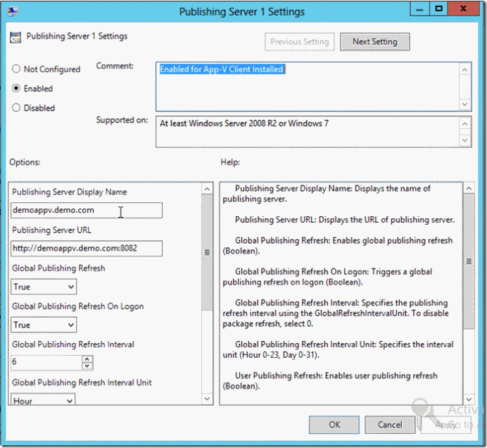487x448 pixels.
Task: Click the 'Global Publishing Refresh Interval' option label
Action: (73, 344)
